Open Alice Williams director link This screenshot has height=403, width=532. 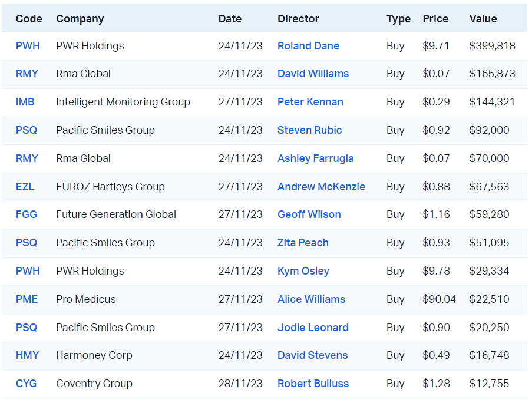311,299
